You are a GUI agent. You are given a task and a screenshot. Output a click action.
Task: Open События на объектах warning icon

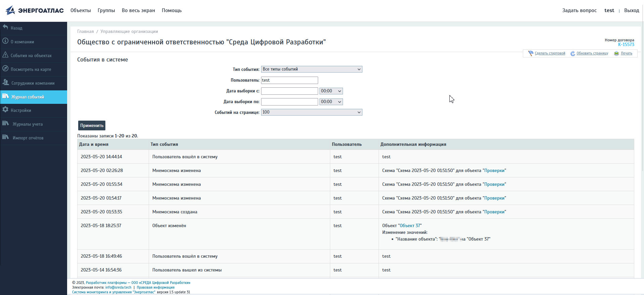[5, 55]
